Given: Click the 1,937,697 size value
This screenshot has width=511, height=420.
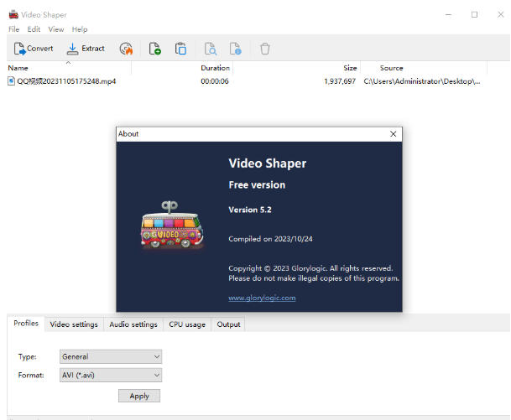Looking at the screenshot, I should pyautogui.click(x=340, y=81).
